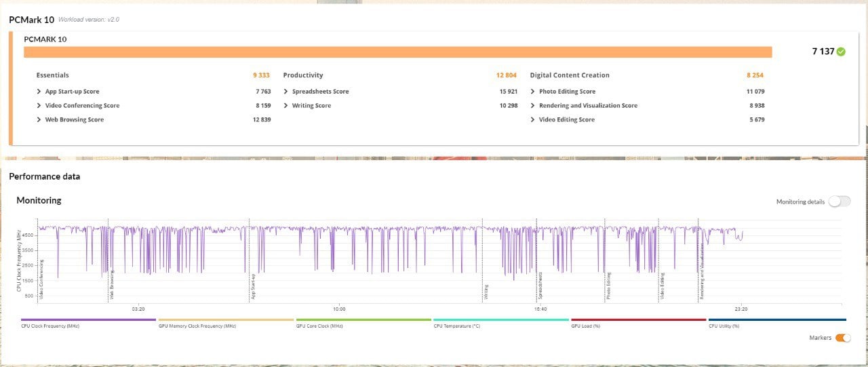Image resolution: width=868 pixels, height=367 pixels.
Task: Click the Web Browsing value 12 839
Action: point(261,120)
